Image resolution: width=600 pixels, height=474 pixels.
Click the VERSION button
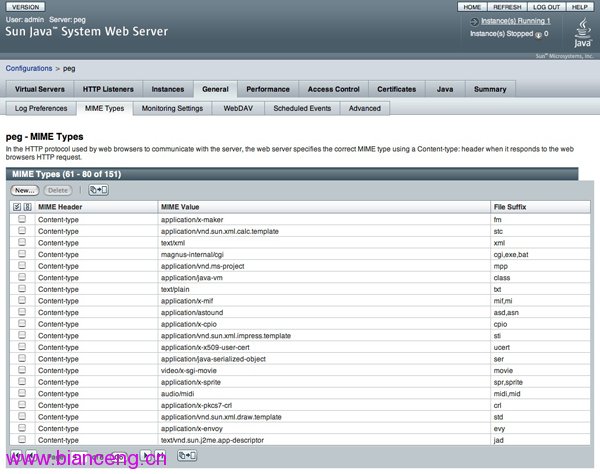tap(25, 7)
